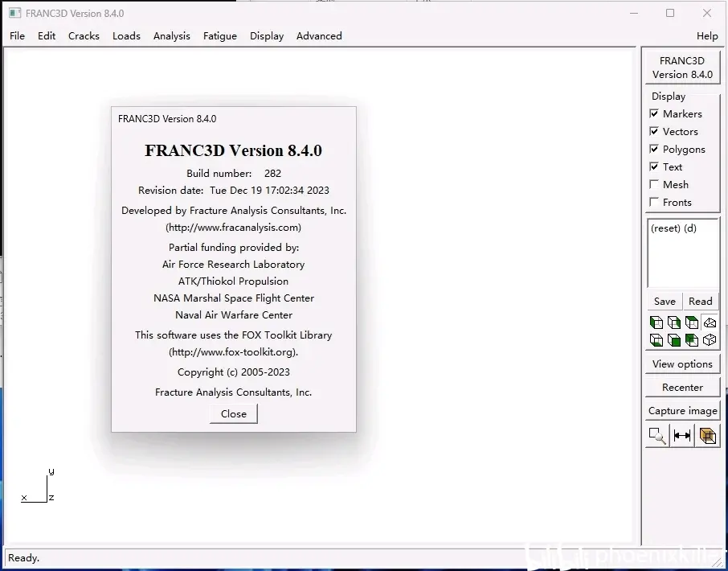Enable the Fronts display checkbox
The height and width of the screenshot is (571, 728).
coord(654,202)
